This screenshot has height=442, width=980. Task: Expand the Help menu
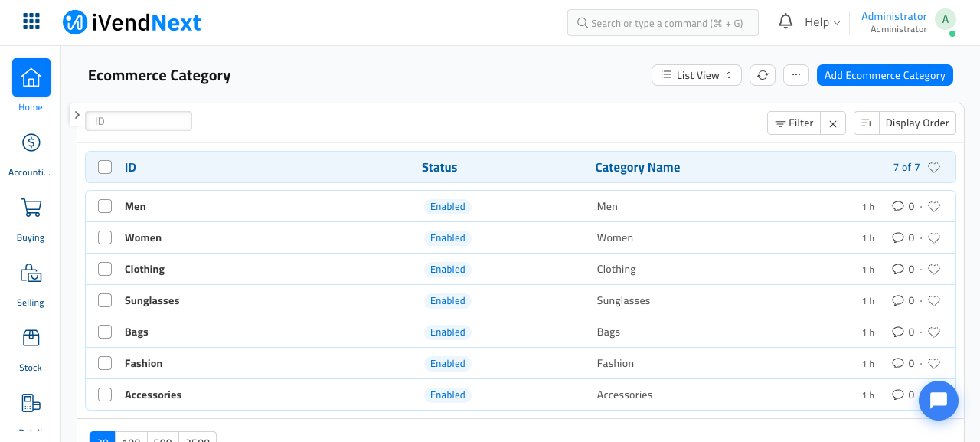click(x=822, y=22)
